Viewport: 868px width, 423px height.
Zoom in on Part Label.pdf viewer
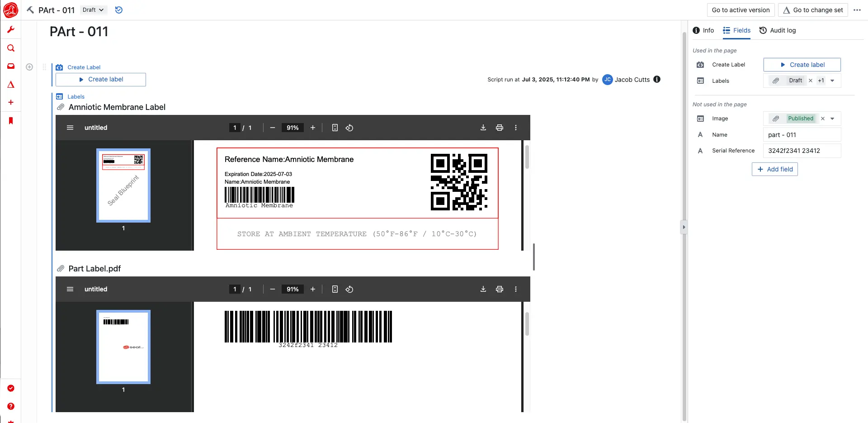(313, 289)
